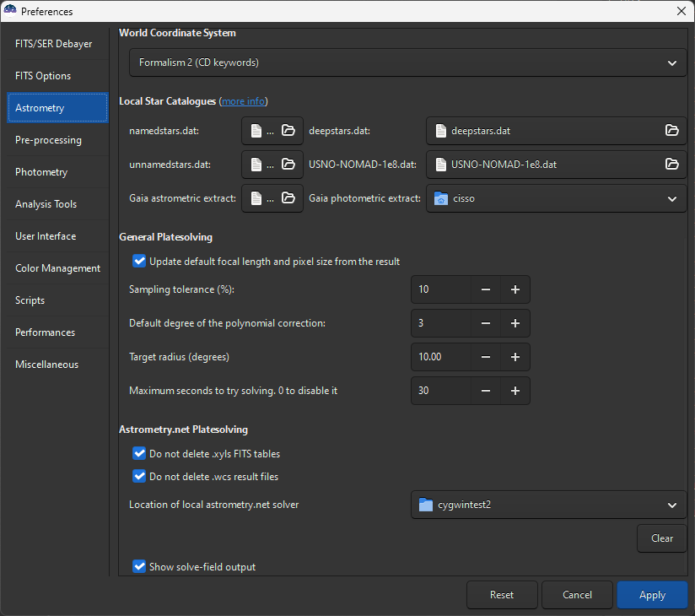The width and height of the screenshot is (695, 616).
Task: Click folder icon in deepstars.dat field
Action: click(x=671, y=131)
